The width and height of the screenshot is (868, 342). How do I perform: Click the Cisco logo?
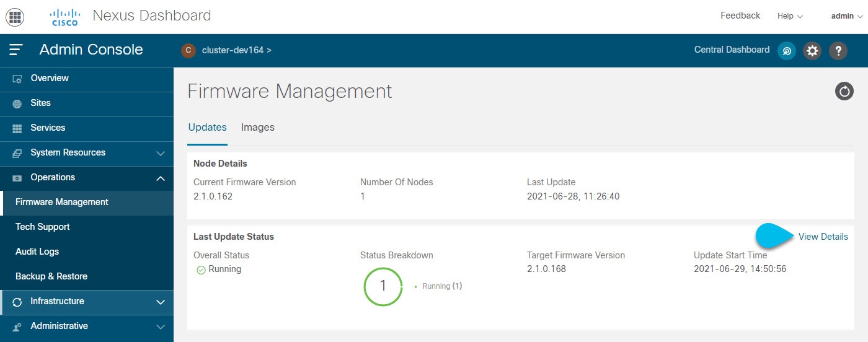pyautogui.click(x=64, y=17)
